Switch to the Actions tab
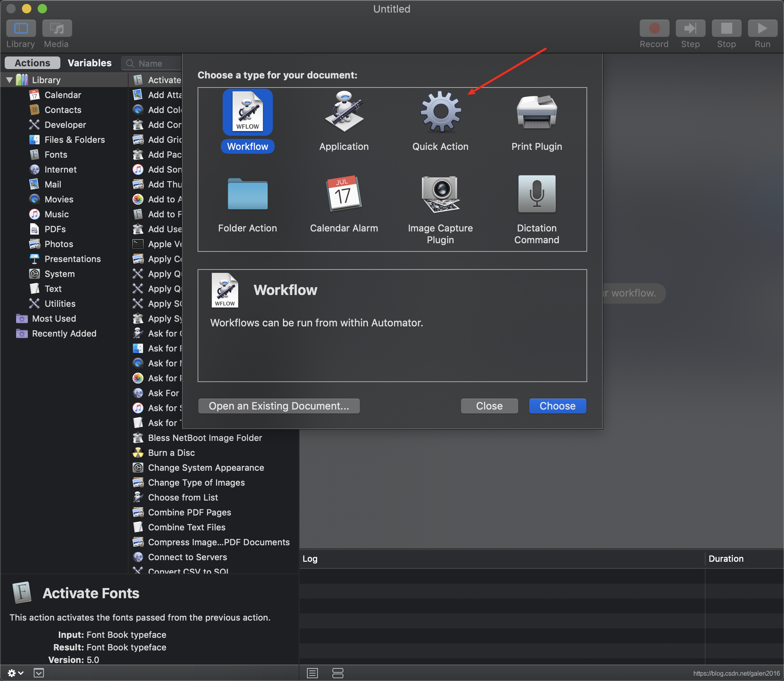The width and height of the screenshot is (784, 681). pyautogui.click(x=31, y=63)
